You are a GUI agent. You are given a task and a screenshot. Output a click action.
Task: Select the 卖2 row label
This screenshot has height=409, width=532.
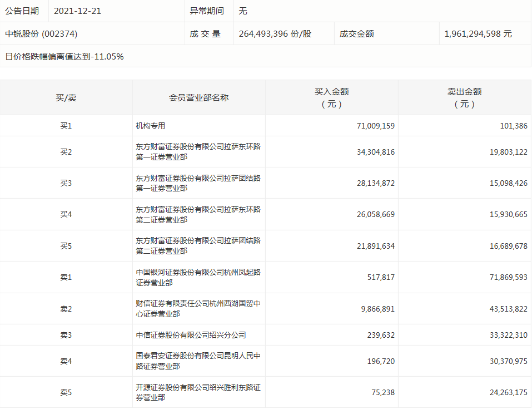coord(66,309)
